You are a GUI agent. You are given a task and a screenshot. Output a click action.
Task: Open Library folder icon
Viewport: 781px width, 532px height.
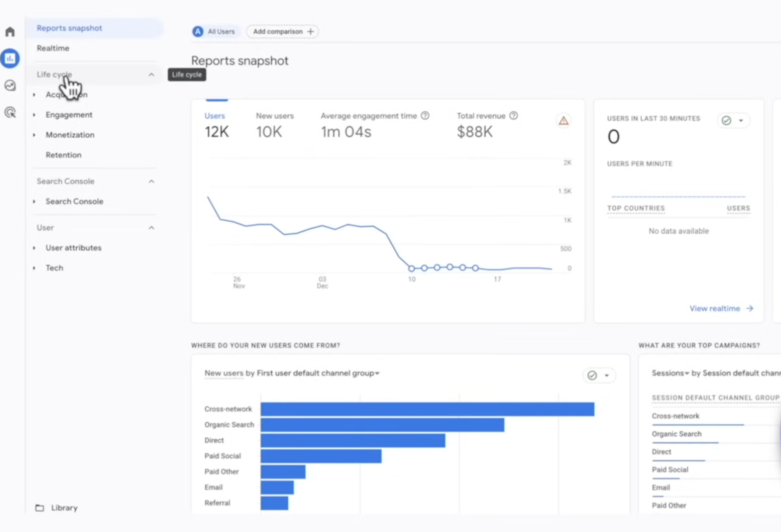[x=40, y=508]
